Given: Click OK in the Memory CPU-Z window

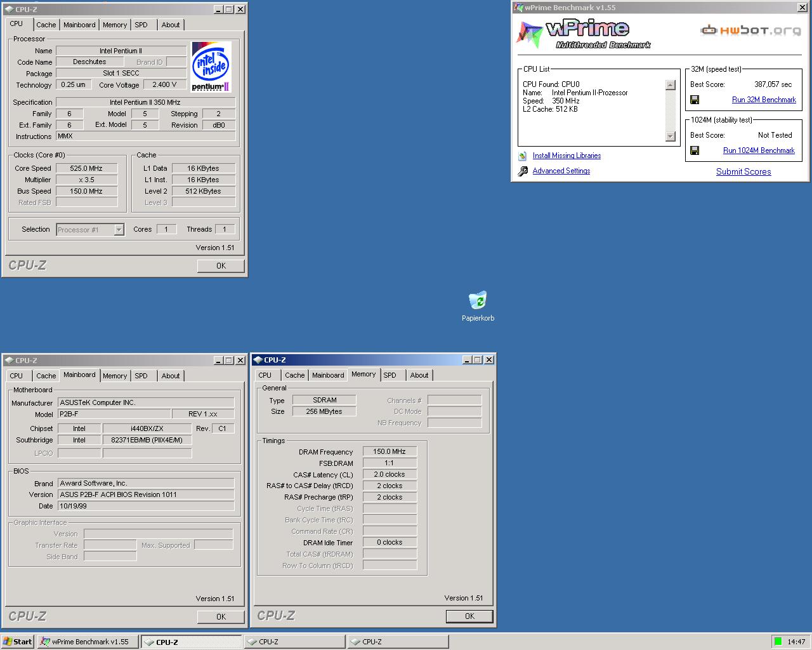Looking at the screenshot, I should (x=469, y=616).
